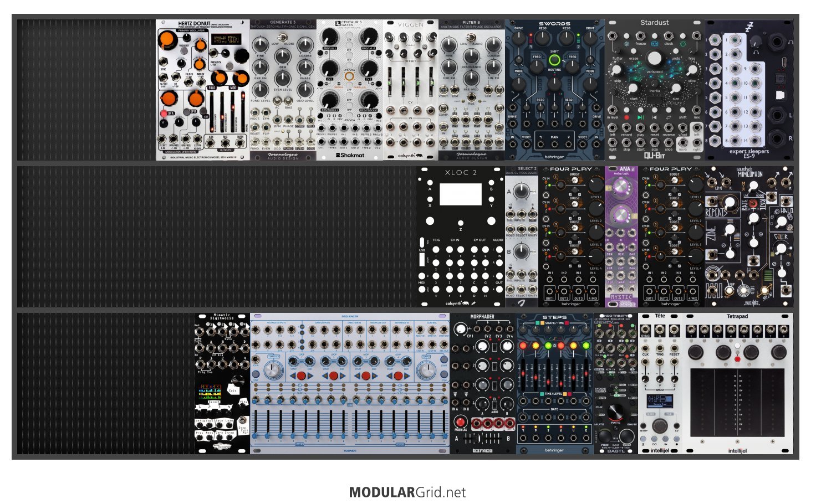Image resolution: width=816 pixels, height=504 pixels.
Task: Select the Mimeophon module
Action: pos(749,236)
